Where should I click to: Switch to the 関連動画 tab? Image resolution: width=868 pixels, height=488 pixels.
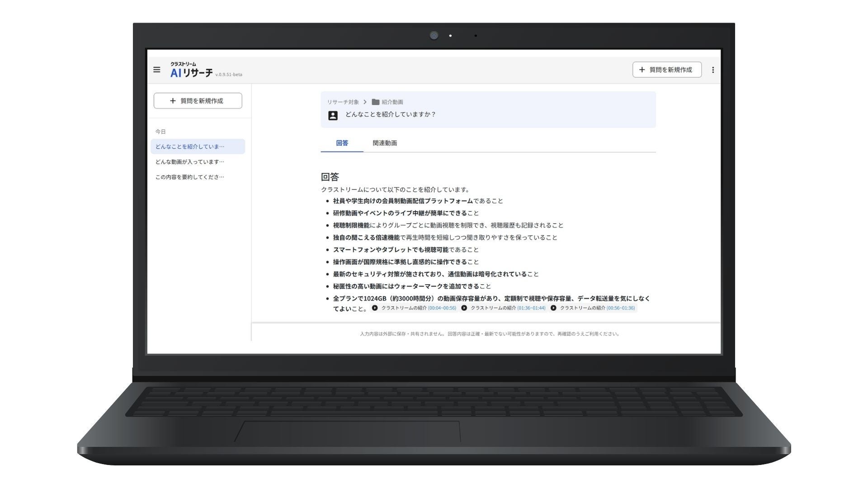[385, 143]
